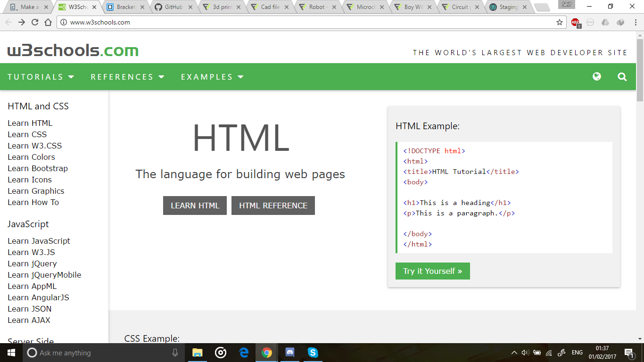Open the Windows Start menu

[x=11, y=353]
